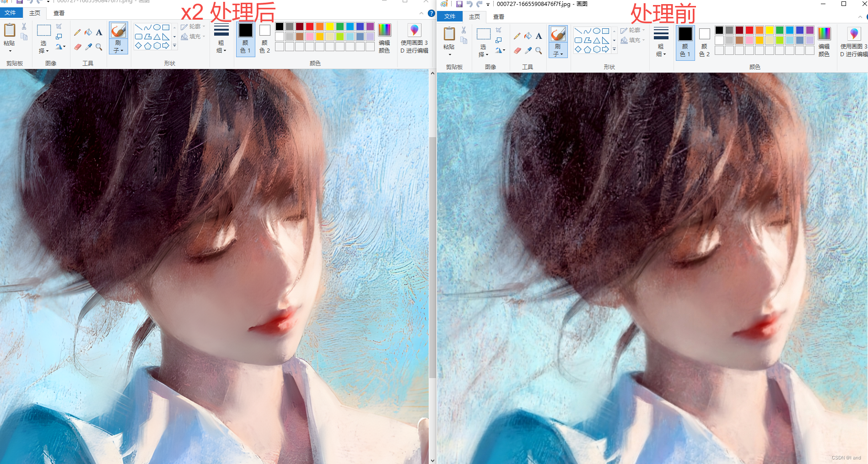Open File tab in right Paint window
Screen dimensions: 868x464
click(x=450, y=16)
